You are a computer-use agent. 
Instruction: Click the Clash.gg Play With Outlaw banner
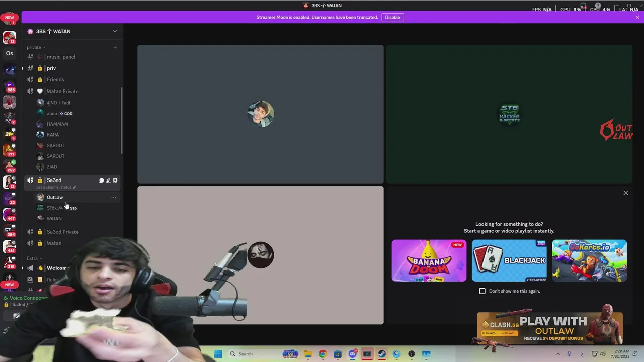pos(550,328)
